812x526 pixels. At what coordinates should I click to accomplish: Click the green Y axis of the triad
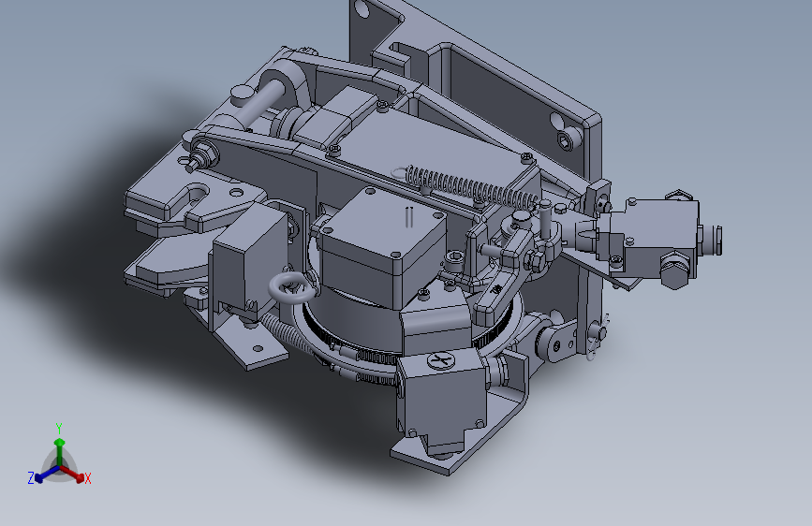60,451
